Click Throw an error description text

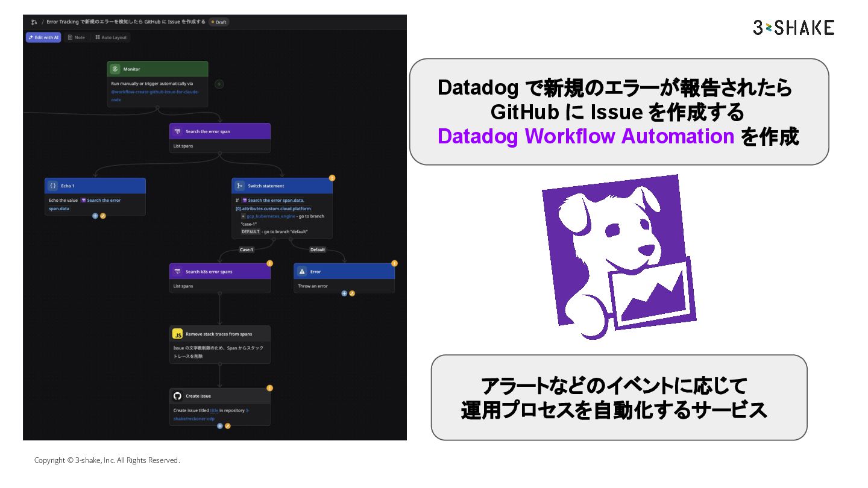click(x=313, y=286)
